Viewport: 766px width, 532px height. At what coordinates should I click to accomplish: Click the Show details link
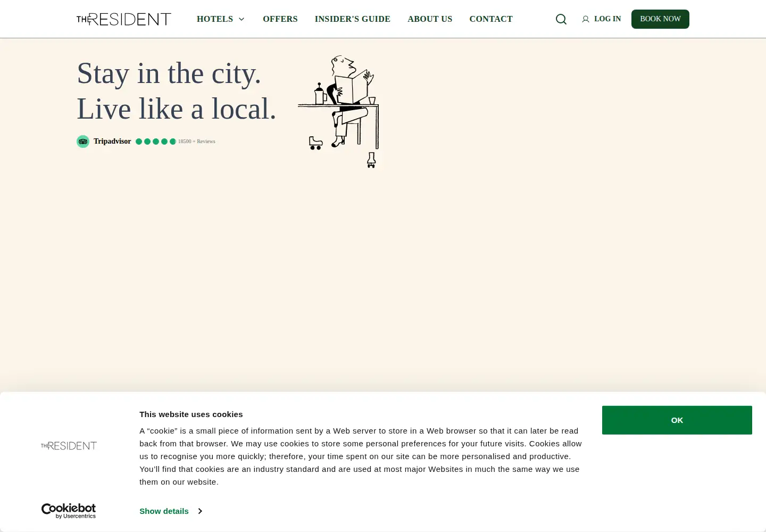tap(164, 511)
